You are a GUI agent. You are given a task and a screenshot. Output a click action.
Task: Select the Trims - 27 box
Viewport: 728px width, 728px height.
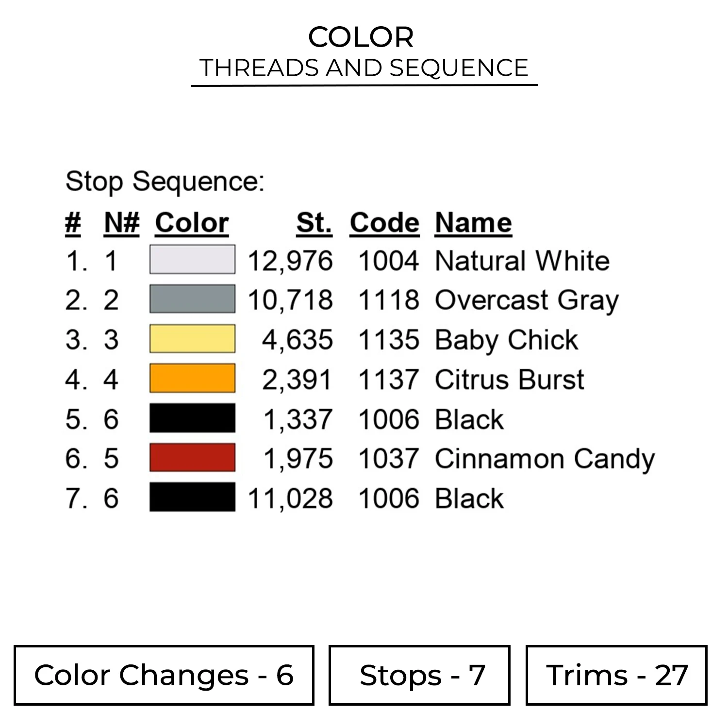[x=616, y=675]
